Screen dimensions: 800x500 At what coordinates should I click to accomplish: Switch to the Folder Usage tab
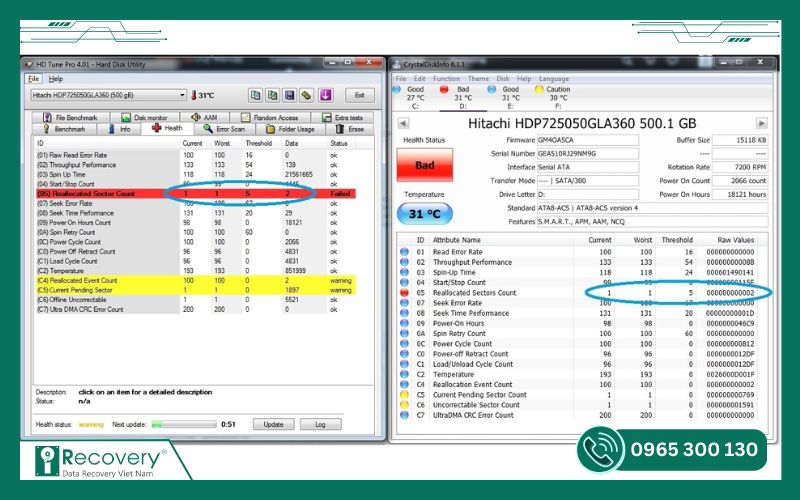(x=290, y=129)
